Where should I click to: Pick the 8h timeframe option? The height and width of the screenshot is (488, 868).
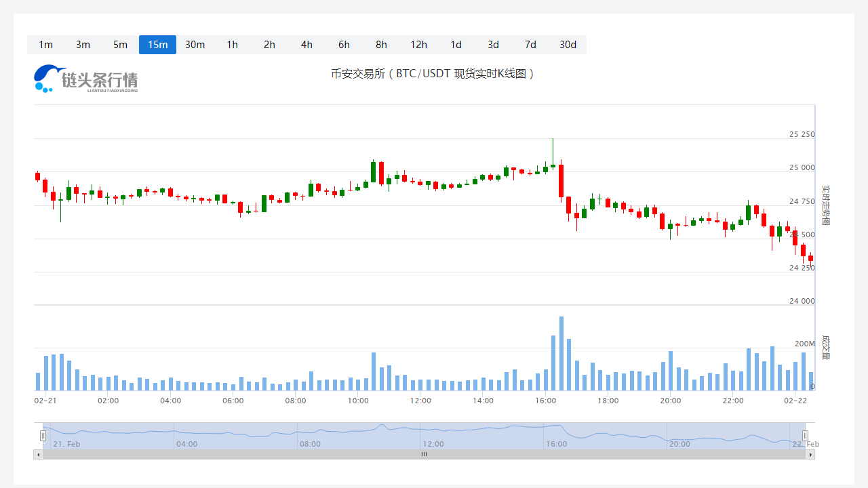[381, 45]
